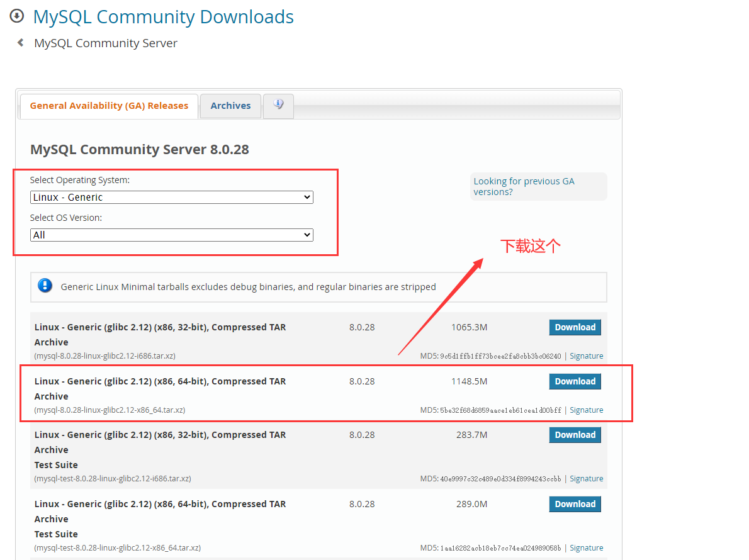Viewport: 749px width, 560px height.
Task: Download 64-bit Compressed TAR Archive 1148.5M
Action: (575, 381)
